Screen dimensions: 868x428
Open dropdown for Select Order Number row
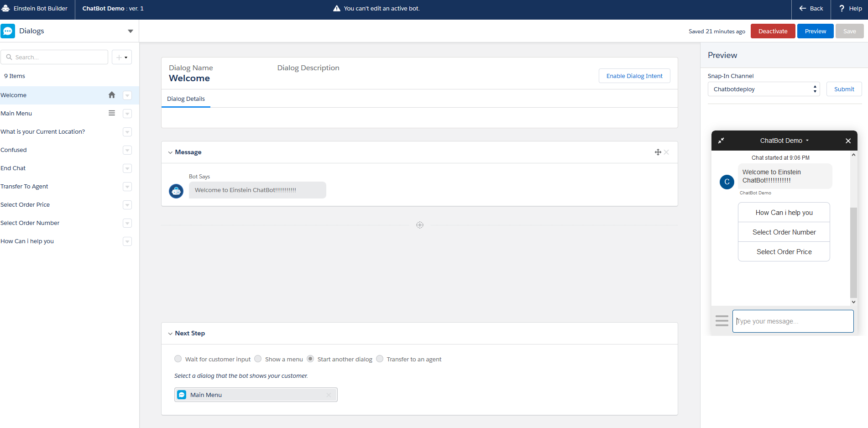coord(127,223)
